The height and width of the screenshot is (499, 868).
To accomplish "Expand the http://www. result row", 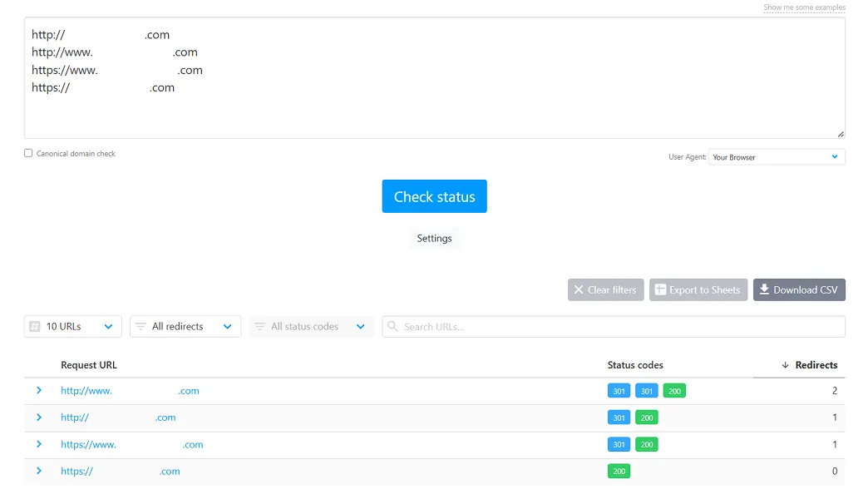I will pyautogui.click(x=39, y=390).
